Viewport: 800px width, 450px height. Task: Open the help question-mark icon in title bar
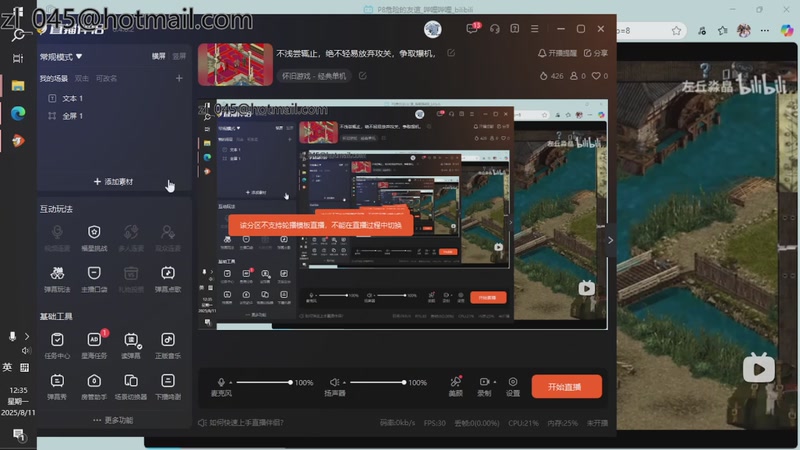click(514, 29)
